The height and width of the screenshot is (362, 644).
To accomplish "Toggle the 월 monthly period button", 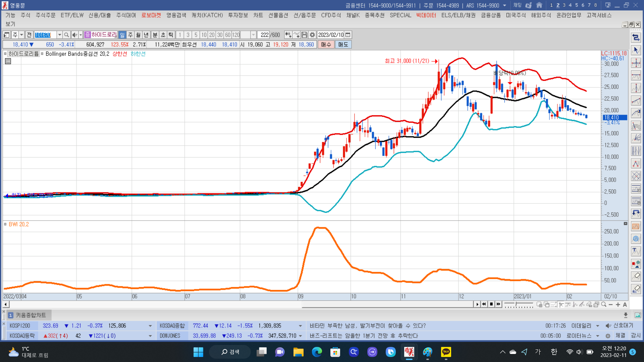I will click(138, 35).
